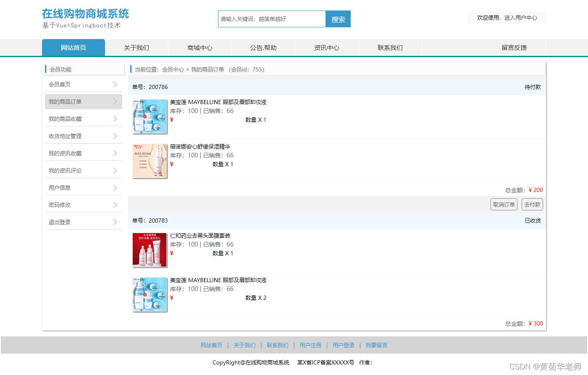Click chevron arrow beside 密码修改

click(115, 205)
